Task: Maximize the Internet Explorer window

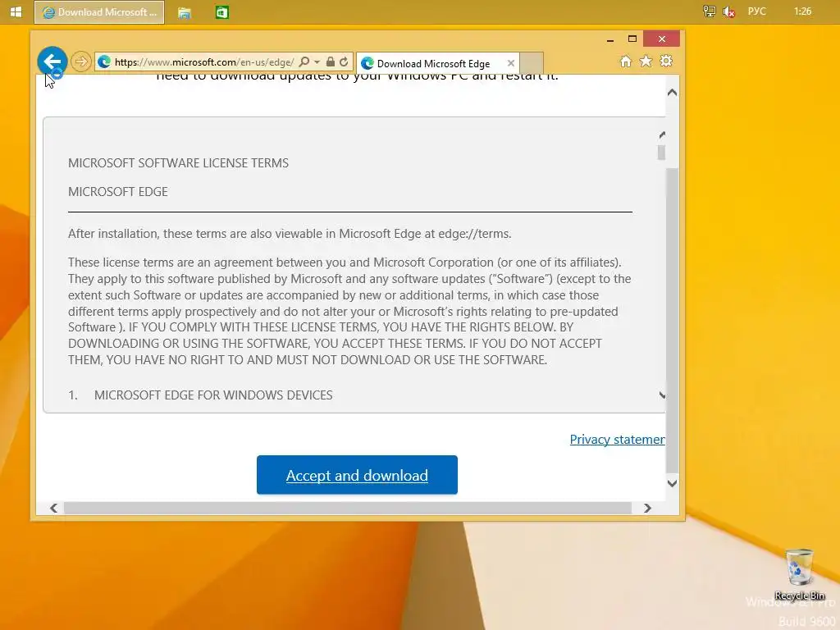Action: pyautogui.click(x=632, y=39)
